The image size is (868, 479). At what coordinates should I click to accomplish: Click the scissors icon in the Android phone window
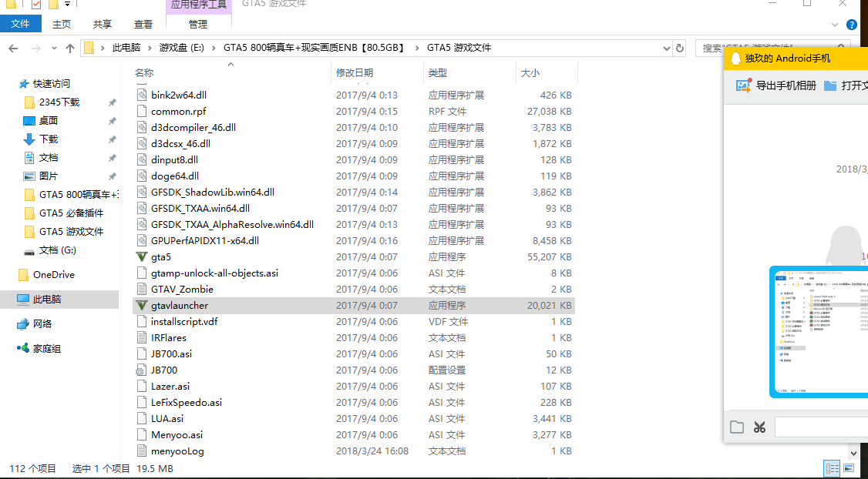coord(759,427)
